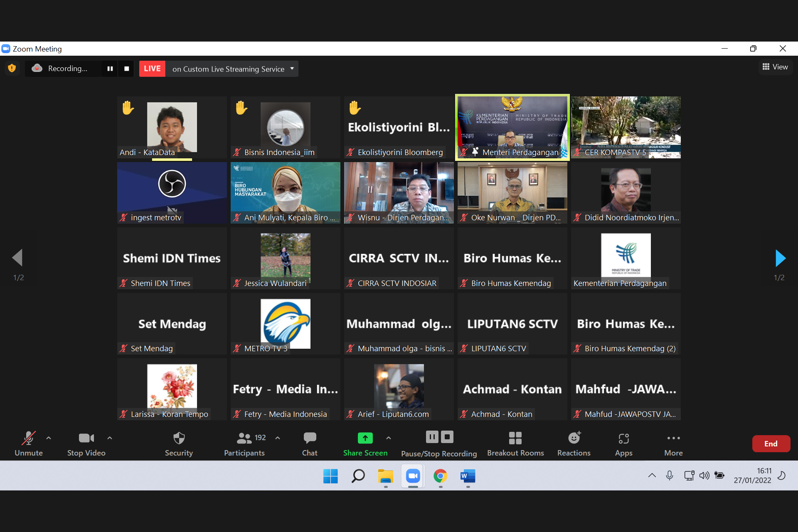Open the Apps panel

[x=623, y=443]
